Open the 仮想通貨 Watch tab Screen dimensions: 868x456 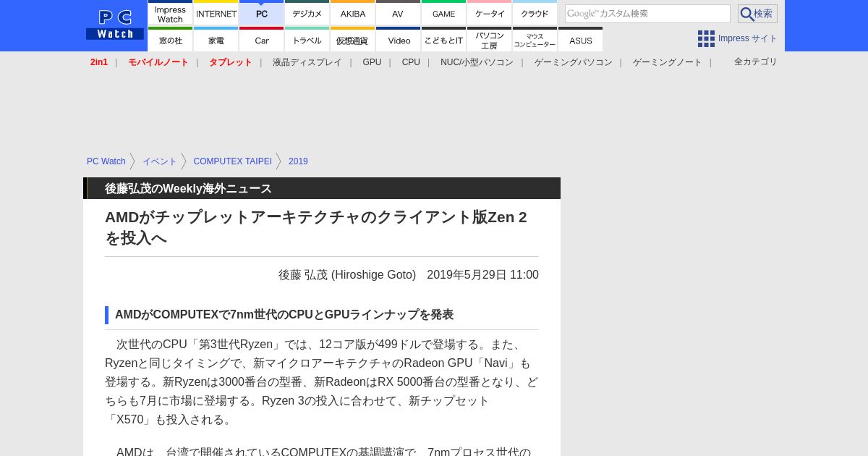[353, 40]
